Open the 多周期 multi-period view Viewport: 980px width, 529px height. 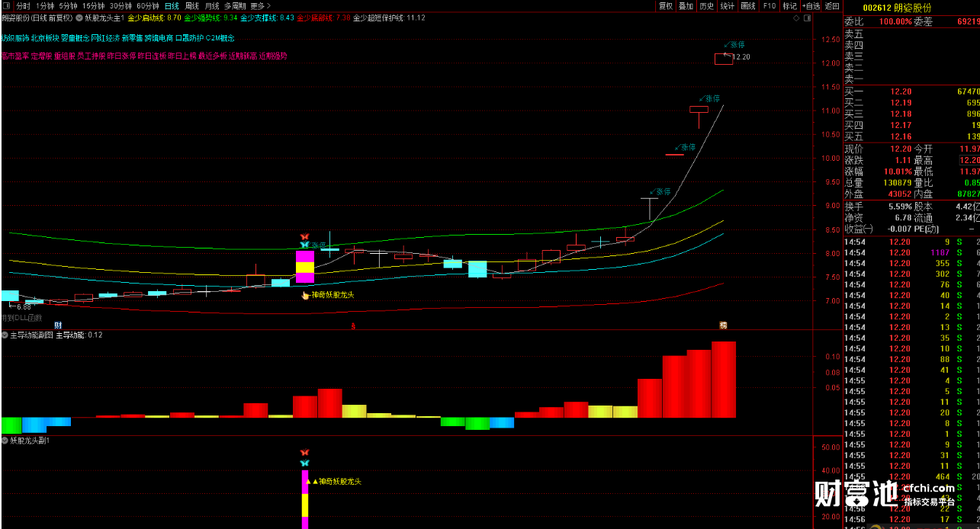point(235,5)
